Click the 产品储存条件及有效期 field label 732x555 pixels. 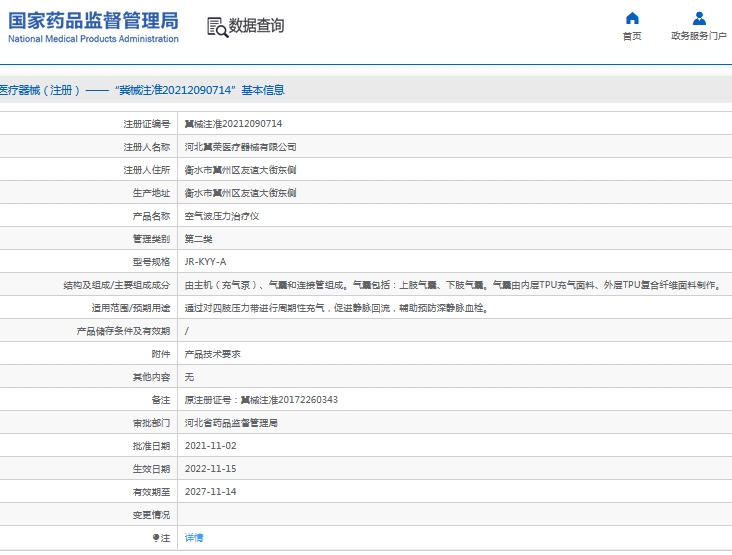(123, 331)
